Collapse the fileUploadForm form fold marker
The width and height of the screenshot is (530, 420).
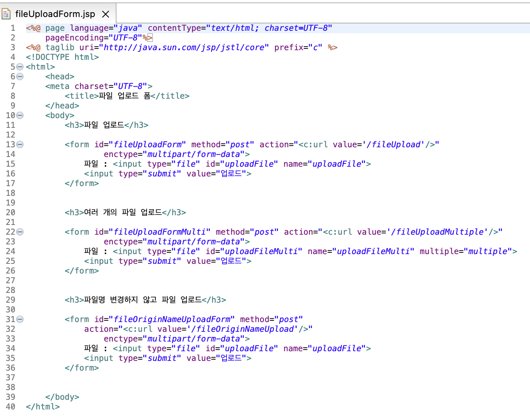[x=19, y=144]
